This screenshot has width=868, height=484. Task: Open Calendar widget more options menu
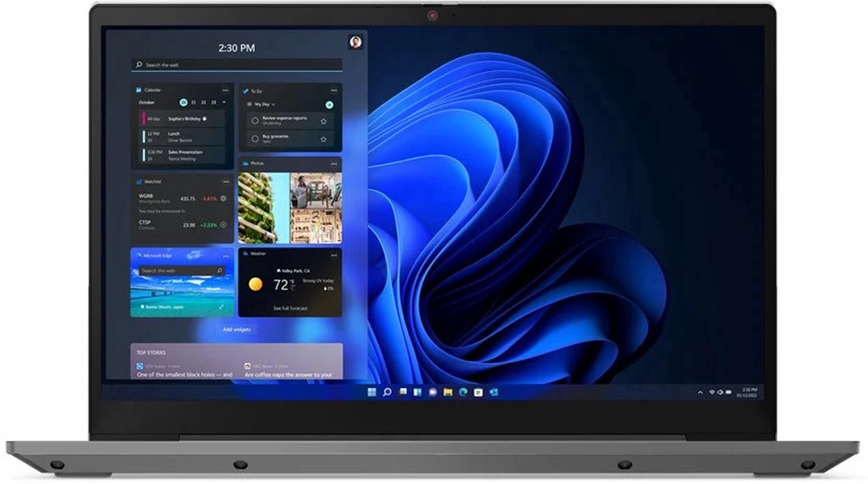(x=225, y=90)
